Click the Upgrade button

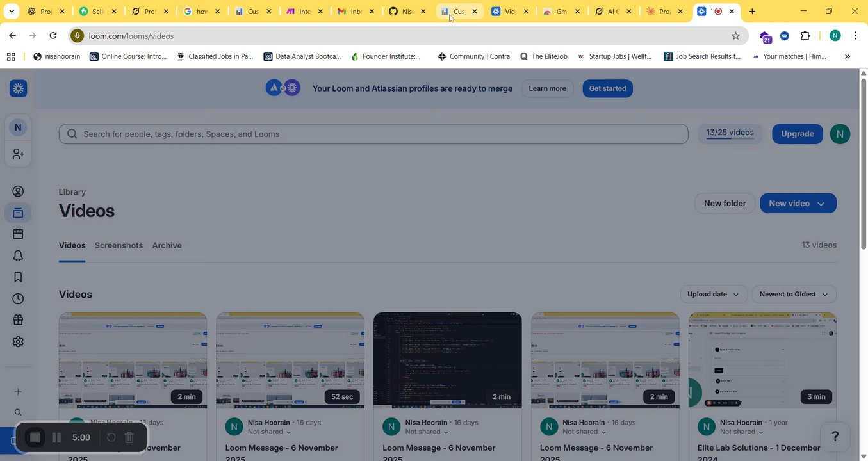pyautogui.click(x=798, y=134)
